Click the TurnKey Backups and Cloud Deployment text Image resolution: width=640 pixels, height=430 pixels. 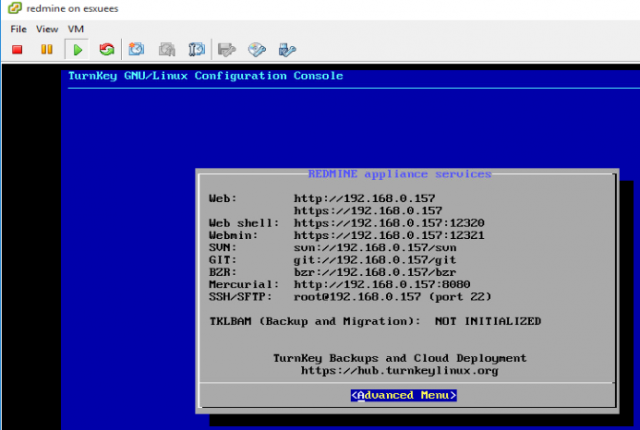pyautogui.click(x=400, y=358)
